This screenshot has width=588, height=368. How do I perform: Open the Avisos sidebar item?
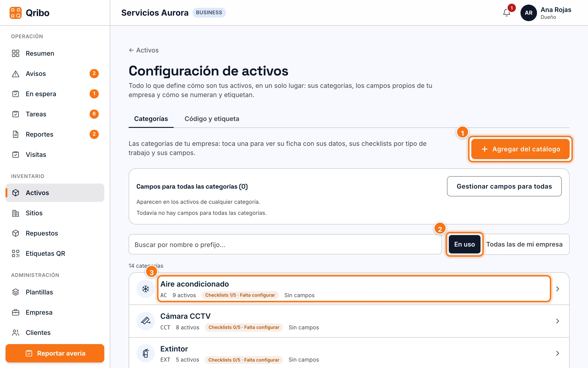[55, 74]
